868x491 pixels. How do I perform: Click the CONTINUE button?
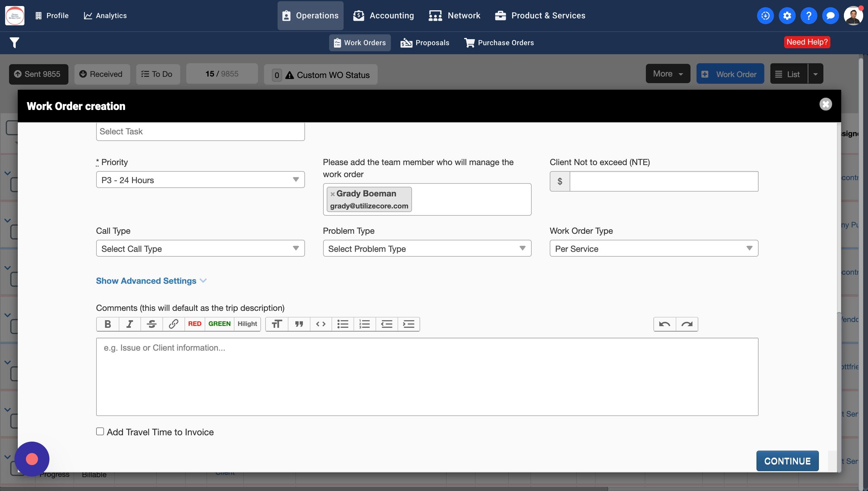[787, 461]
